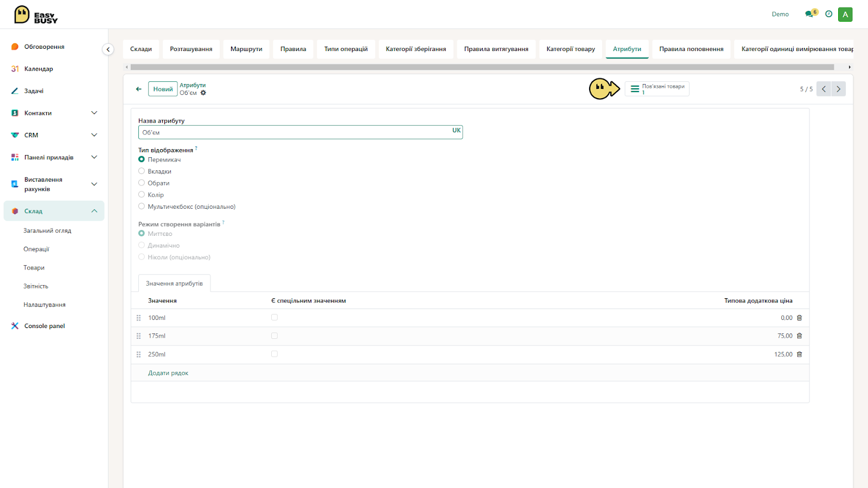Check the custom value box for 100ml
Image resolution: width=868 pixels, height=488 pixels.
click(275, 318)
